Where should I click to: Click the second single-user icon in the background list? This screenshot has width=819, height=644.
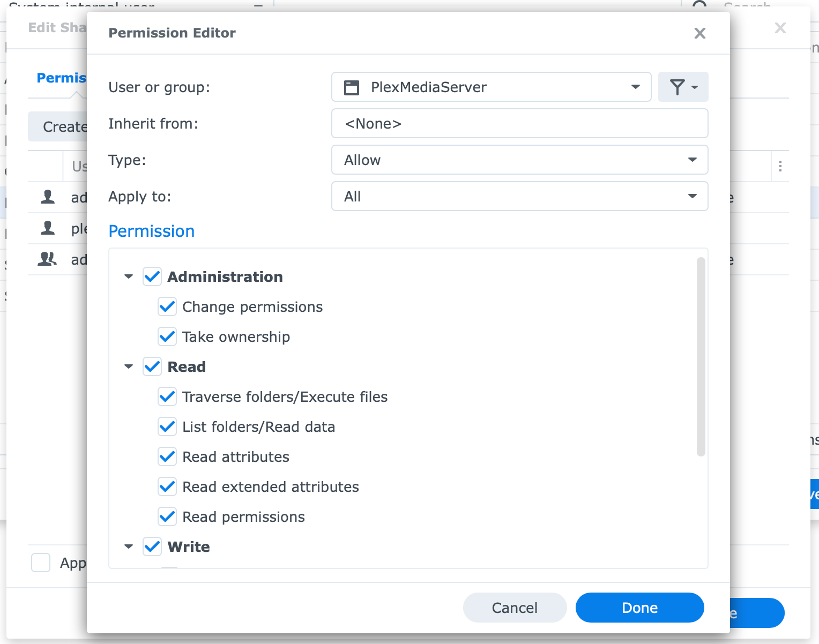[48, 228]
